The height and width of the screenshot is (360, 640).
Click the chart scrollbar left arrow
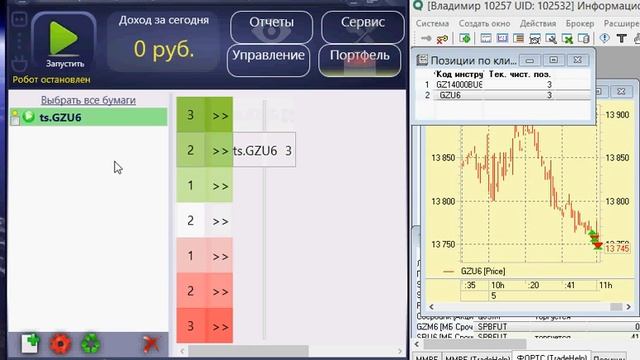[x=431, y=307]
